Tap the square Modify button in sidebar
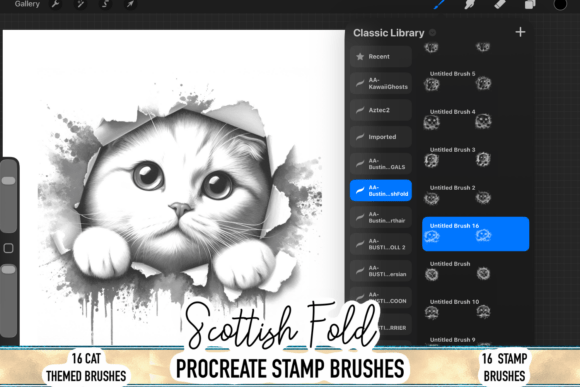Viewport: 580px width, 387px height. (x=8, y=248)
